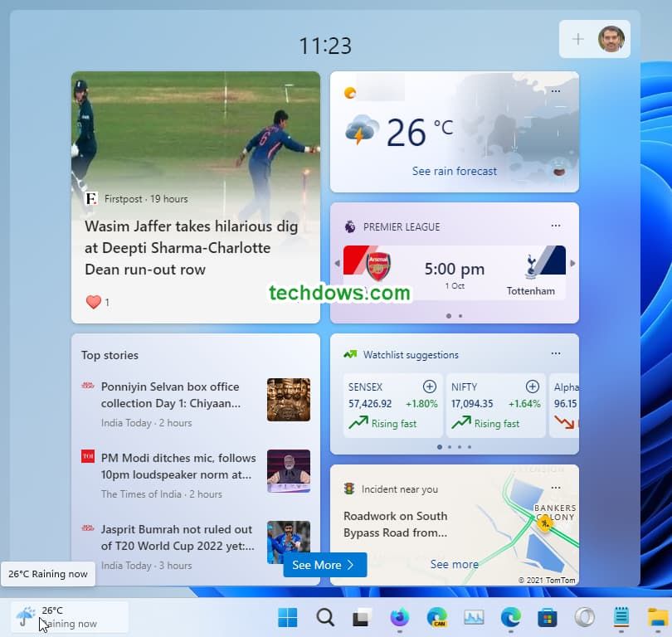This screenshot has width=672, height=637.
Task: Click the PM Modi article thumbnail
Action: 289,471
